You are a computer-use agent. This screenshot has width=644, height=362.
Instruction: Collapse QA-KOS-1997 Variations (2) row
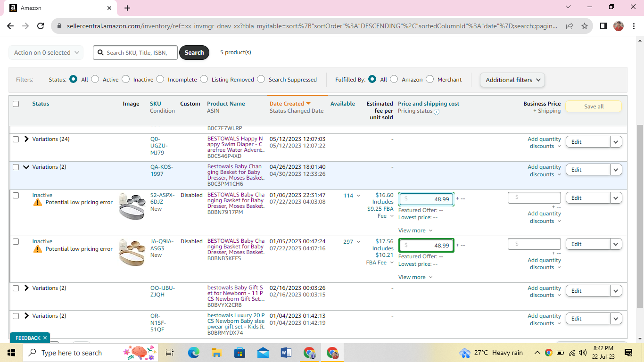coord(26,167)
